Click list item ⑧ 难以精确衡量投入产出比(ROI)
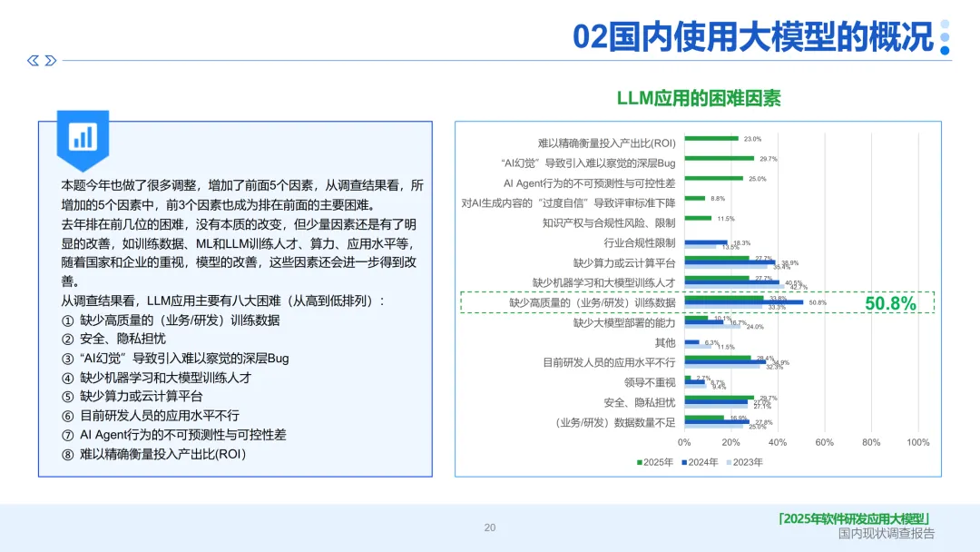Image resolution: width=980 pixels, height=552 pixels. [153, 455]
